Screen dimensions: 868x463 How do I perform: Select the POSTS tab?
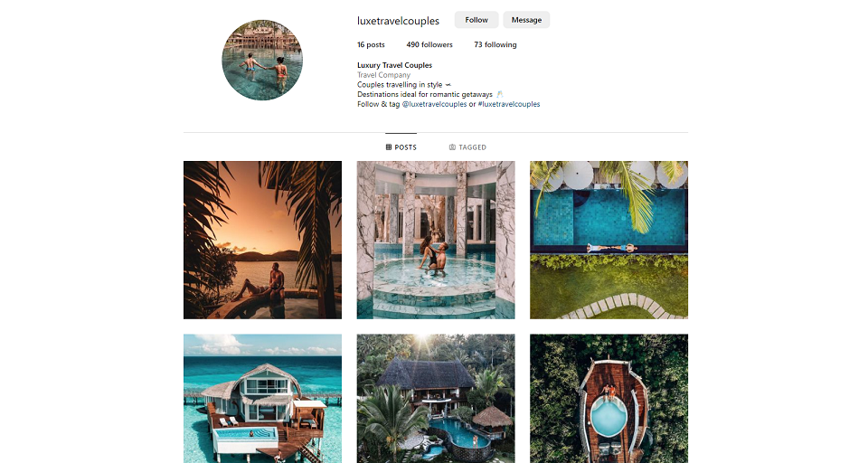[401, 147]
